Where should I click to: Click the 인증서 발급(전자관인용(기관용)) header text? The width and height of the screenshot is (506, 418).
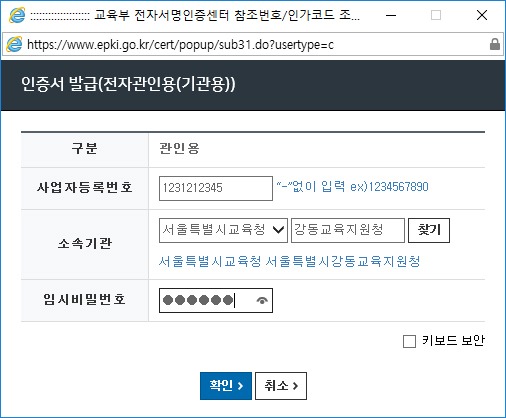pos(128,84)
